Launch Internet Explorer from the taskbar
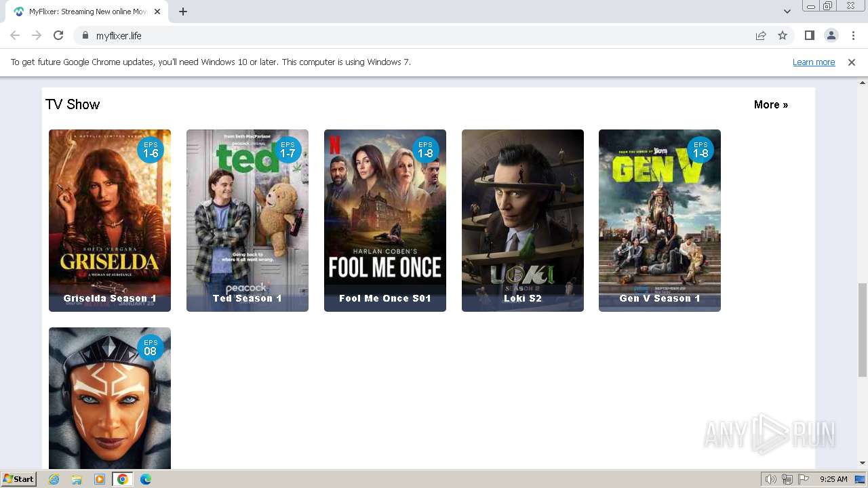The height and width of the screenshot is (488, 868). point(54,479)
